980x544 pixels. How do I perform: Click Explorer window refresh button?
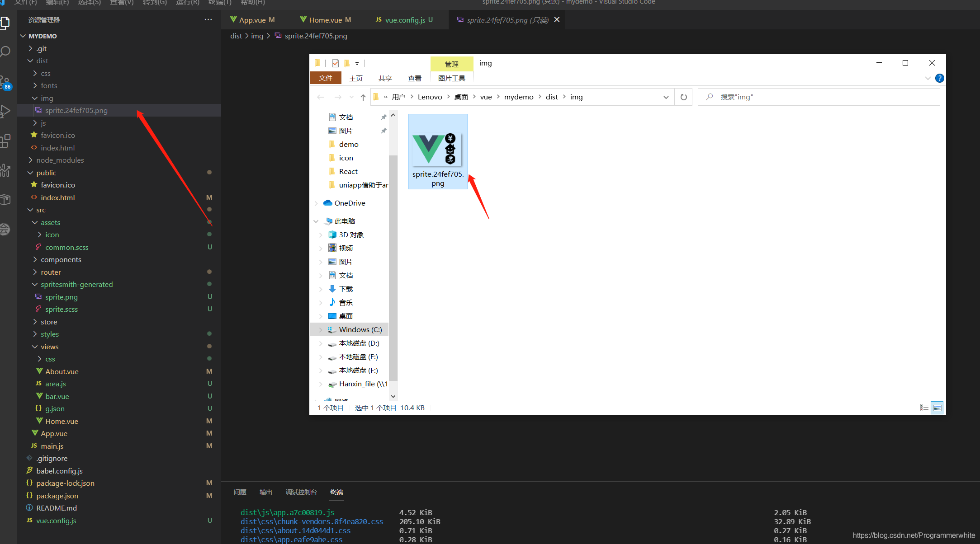[684, 97]
